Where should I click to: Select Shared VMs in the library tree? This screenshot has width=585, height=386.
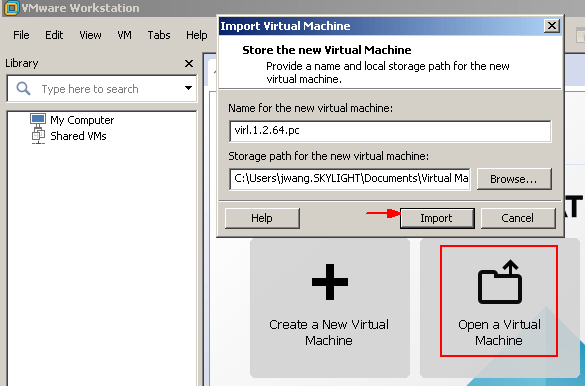click(78, 136)
